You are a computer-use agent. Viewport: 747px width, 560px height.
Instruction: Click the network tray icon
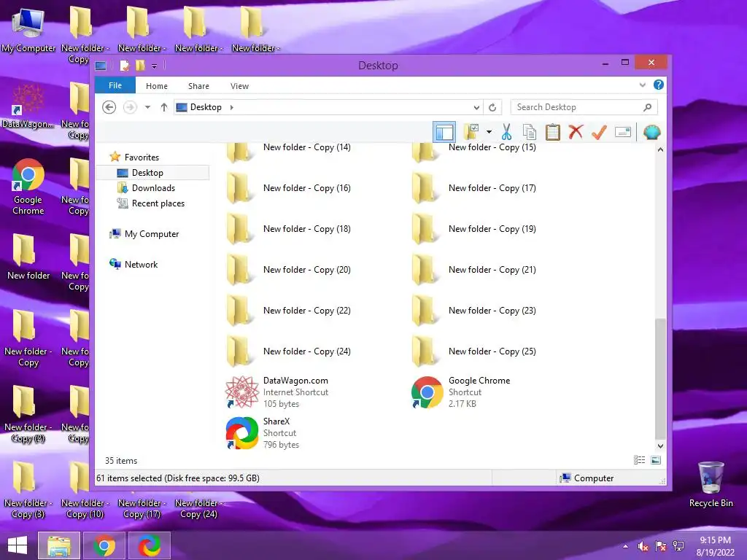point(678,546)
